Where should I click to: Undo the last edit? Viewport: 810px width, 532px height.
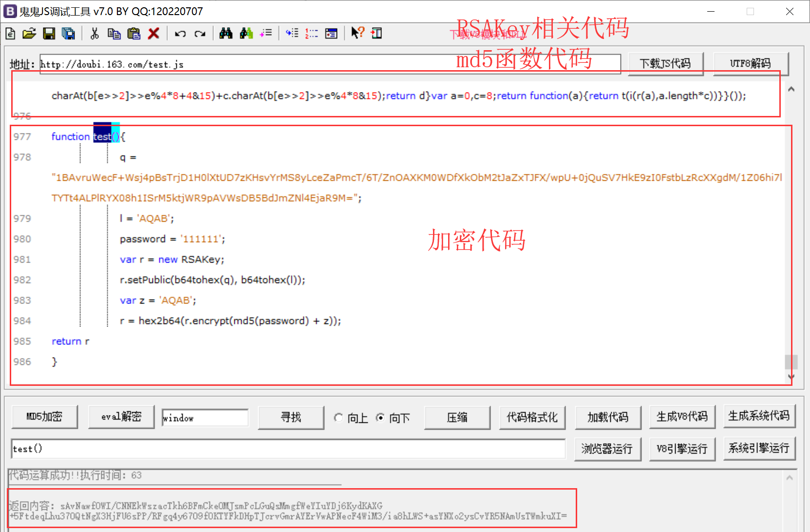point(180,34)
